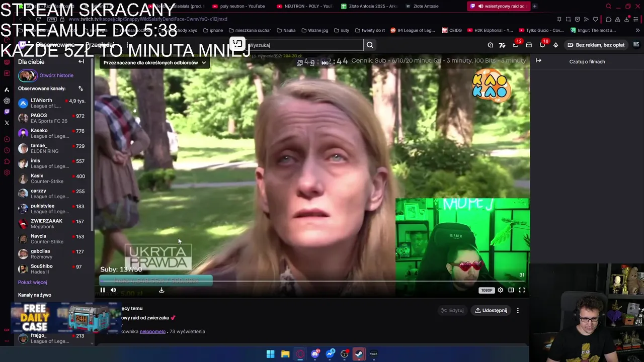
Task: Open ZWIERZAAAK Megabonk stream
Action: pyautogui.click(x=52, y=224)
